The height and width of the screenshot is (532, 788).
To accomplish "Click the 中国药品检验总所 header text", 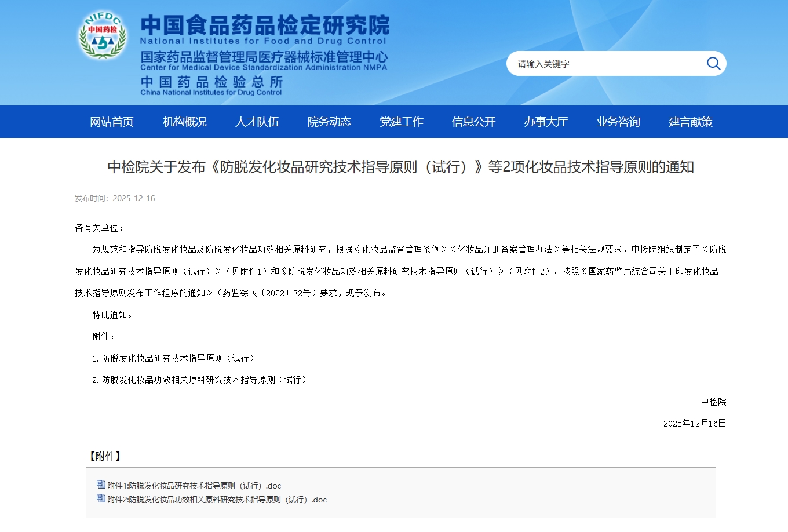I will [211, 82].
